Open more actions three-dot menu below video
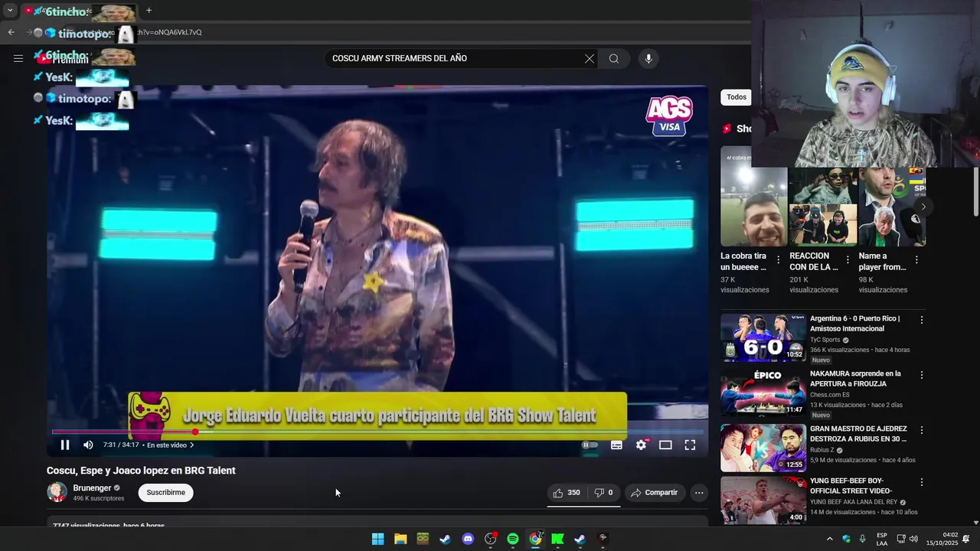Viewport: 980px width, 551px height. pos(699,493)
